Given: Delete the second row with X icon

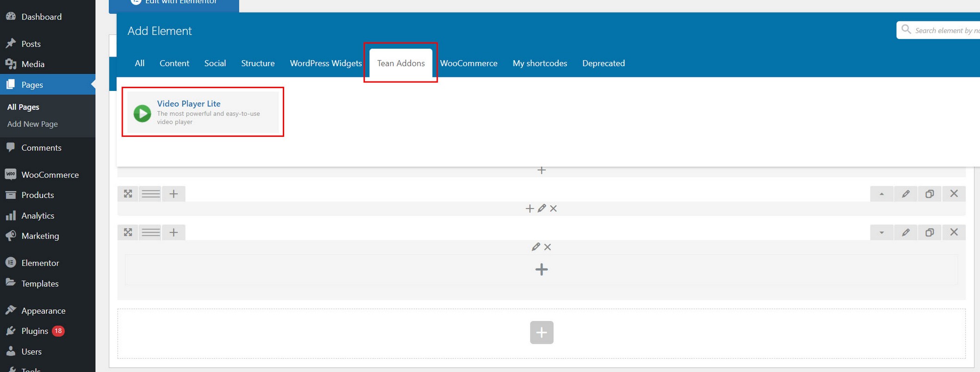Looking at the screenshot, I should tap(954, 232).
